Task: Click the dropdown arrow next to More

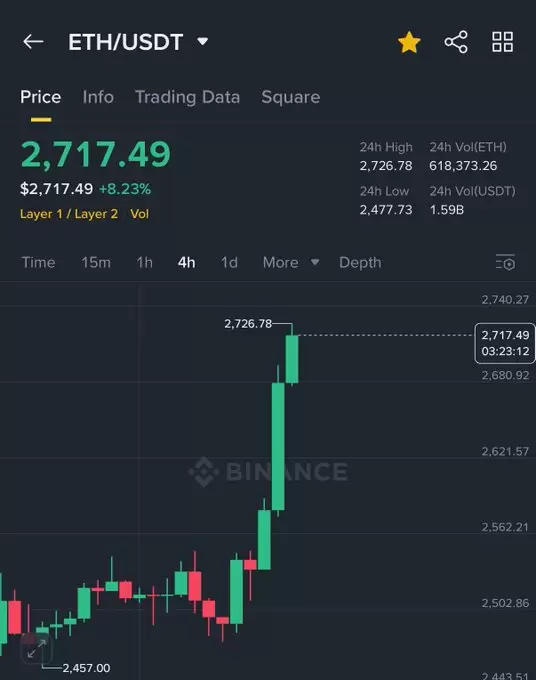Action: pyautogui.click(x=315, y=262)
